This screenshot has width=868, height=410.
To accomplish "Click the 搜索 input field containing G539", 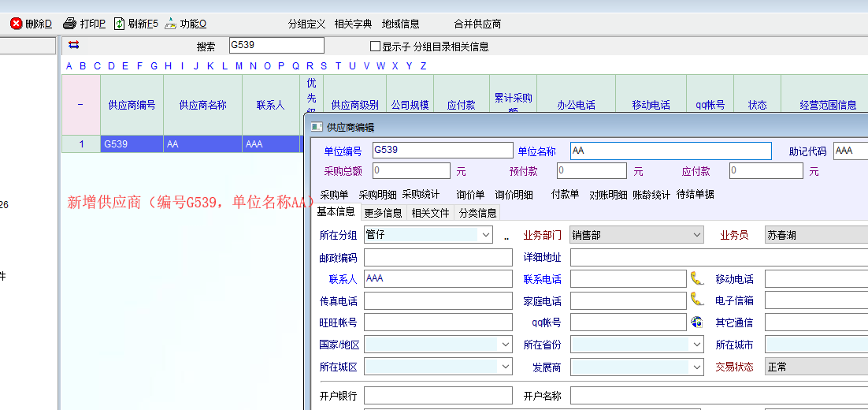I will [276, 46].
